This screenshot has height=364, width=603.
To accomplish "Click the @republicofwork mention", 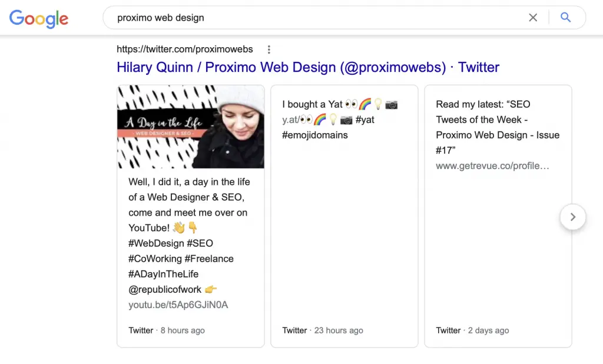I will click(x=165, y=289).
